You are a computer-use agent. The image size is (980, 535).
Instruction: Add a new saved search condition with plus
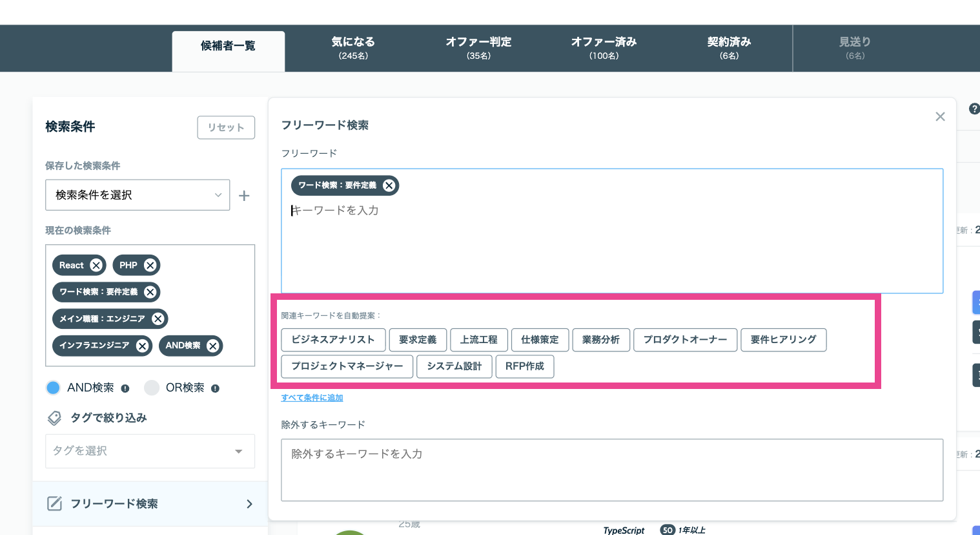pos(244,196)
